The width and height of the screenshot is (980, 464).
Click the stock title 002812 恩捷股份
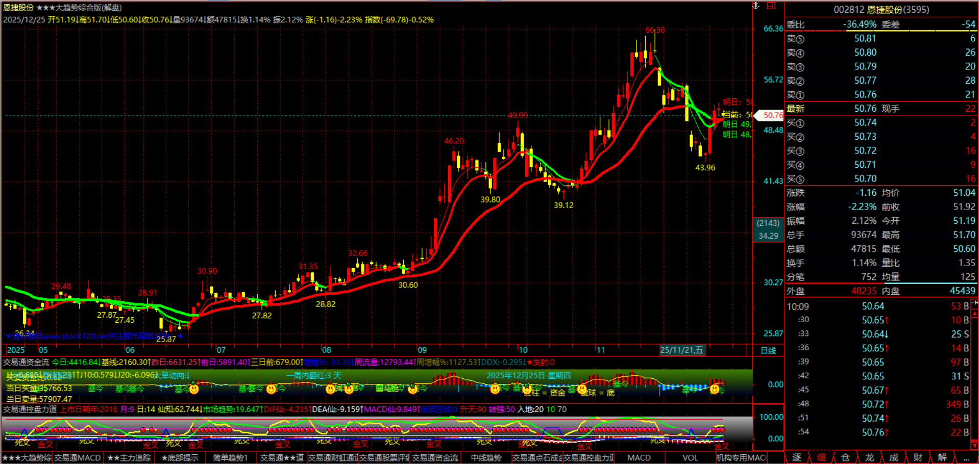[x=881, y=10]
